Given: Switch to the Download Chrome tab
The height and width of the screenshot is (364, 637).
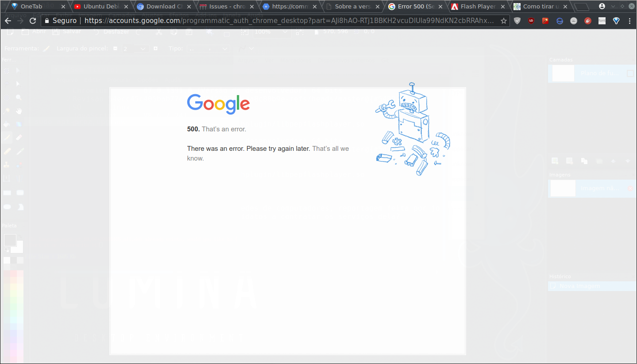Looking at the screenshot, I should click(162, 7).
